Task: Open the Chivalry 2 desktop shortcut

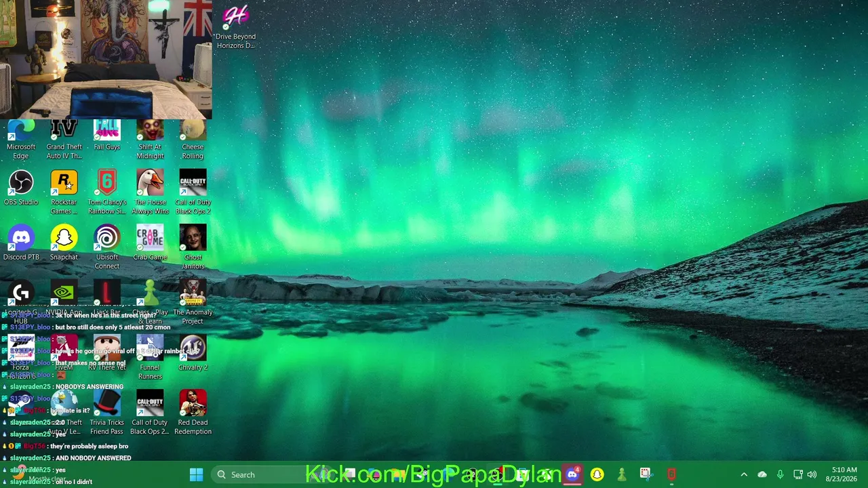Action: coord(193,353)
